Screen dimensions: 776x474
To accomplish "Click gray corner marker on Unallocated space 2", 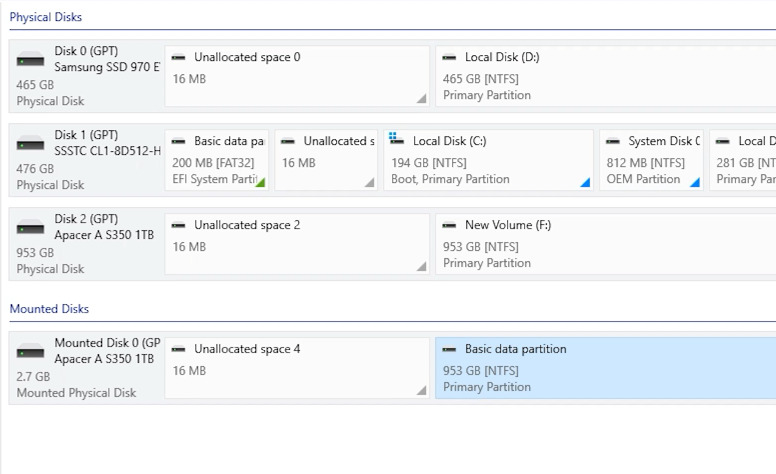I will tap(422, 267).
